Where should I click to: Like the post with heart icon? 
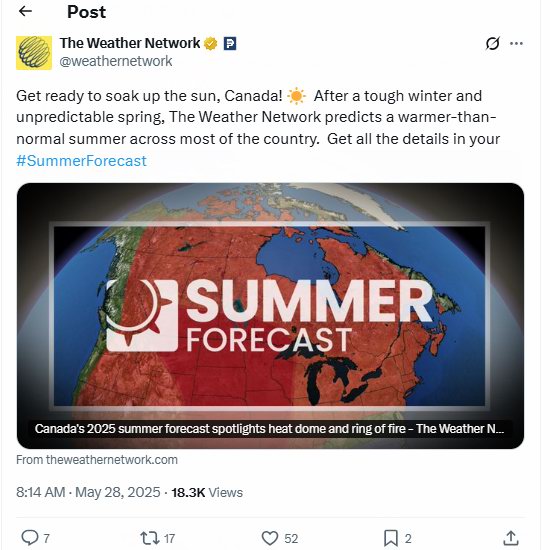(x=270, y=538)
